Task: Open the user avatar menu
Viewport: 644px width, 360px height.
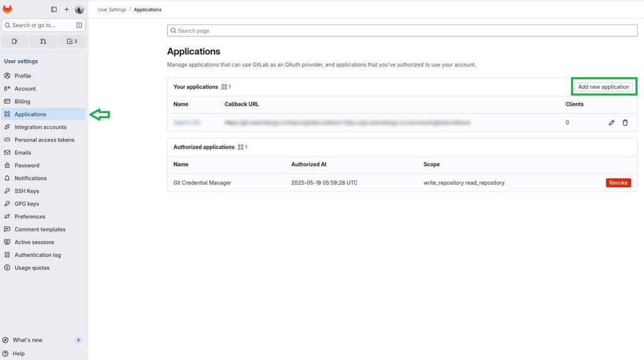Action: [x=79, y=9]
